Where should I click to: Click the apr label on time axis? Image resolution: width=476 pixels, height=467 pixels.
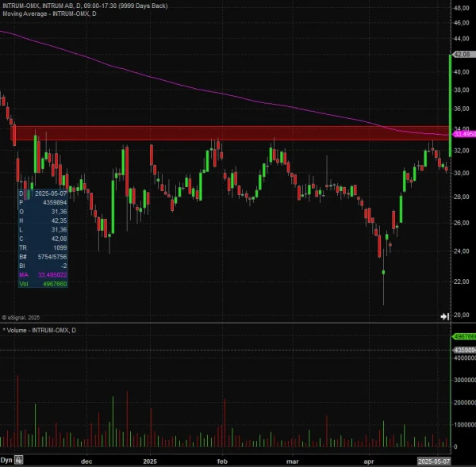click(369, 461)
